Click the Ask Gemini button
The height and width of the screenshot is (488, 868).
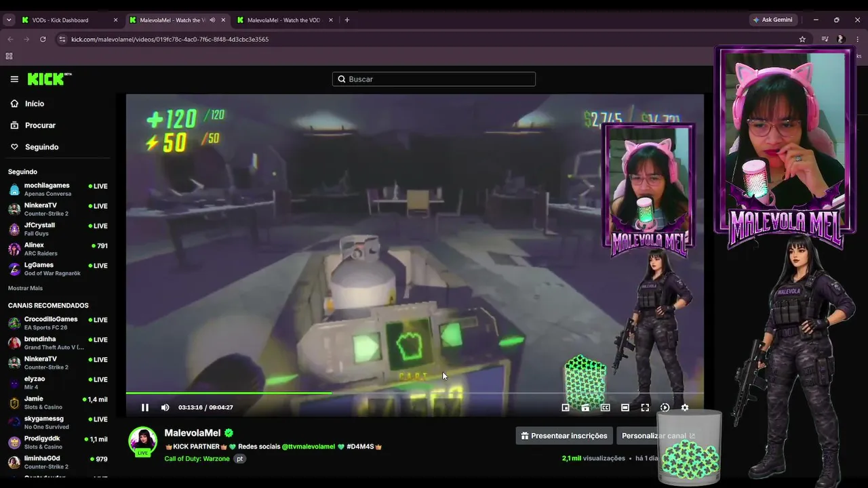click(x=772, y=20)
